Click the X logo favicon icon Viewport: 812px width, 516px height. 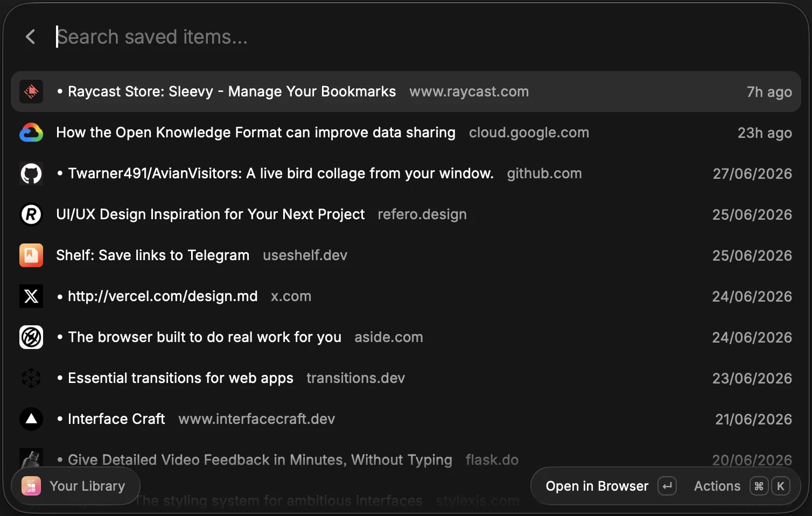31,296
